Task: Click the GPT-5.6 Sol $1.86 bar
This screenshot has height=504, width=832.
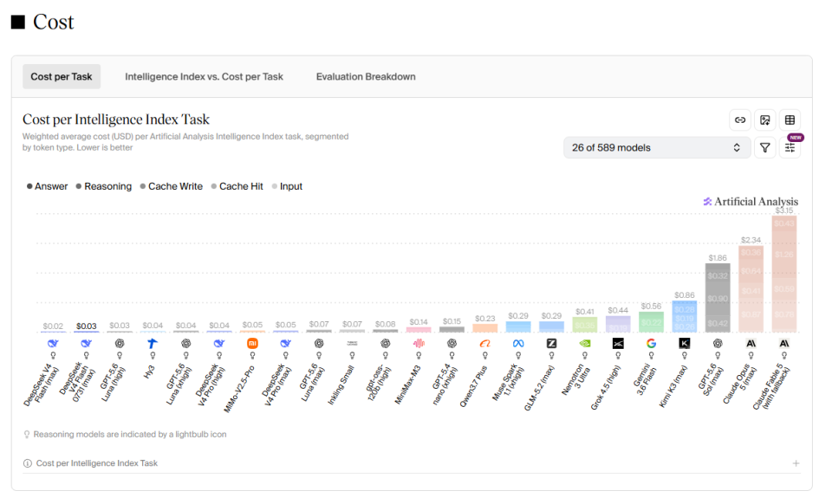Action: click(718, 298)
